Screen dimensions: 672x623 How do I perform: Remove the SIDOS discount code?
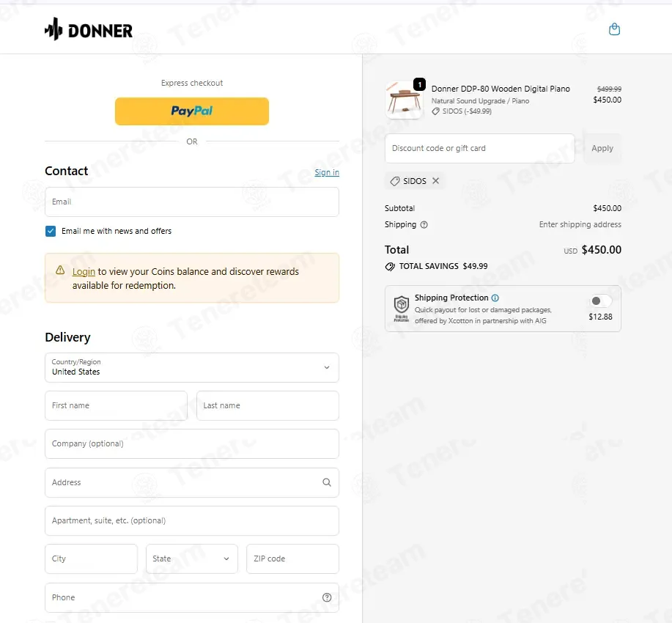(x=435, y=181)
